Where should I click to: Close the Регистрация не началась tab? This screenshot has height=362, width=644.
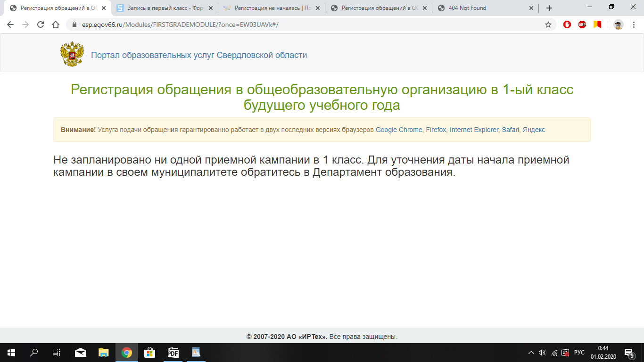click(x=317, y=8)
